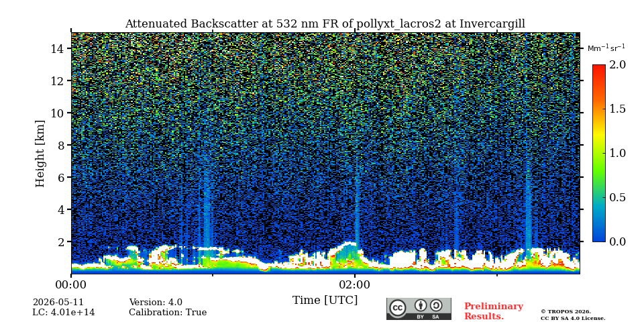The height and width of the screenshot is (322, 644).
Task: Click the colorbar value 1.0
Action: [x=617, y=153]
